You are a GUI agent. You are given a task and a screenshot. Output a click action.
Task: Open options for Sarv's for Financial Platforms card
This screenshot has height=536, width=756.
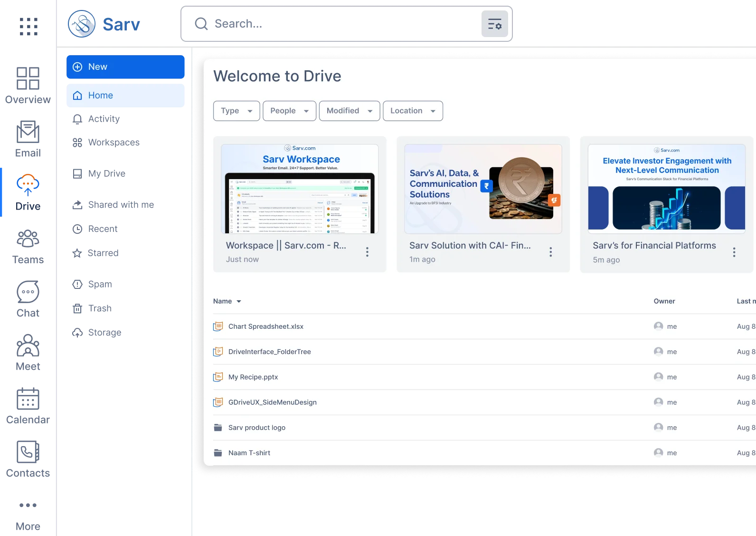click(734, 252)
